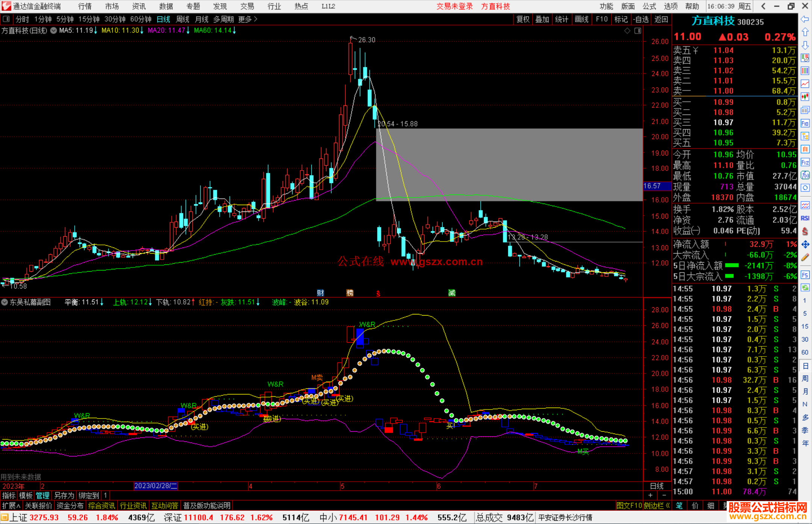The image size is (812, 524).
Task: Switch to the 周线 period tab
Action: coord(183,19)
